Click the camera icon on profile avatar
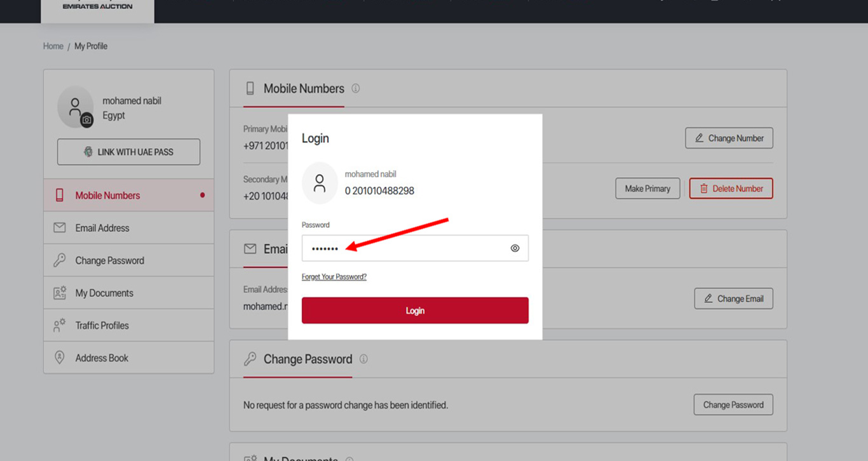Viewport: 868px width, 461px height. point(87,119)
